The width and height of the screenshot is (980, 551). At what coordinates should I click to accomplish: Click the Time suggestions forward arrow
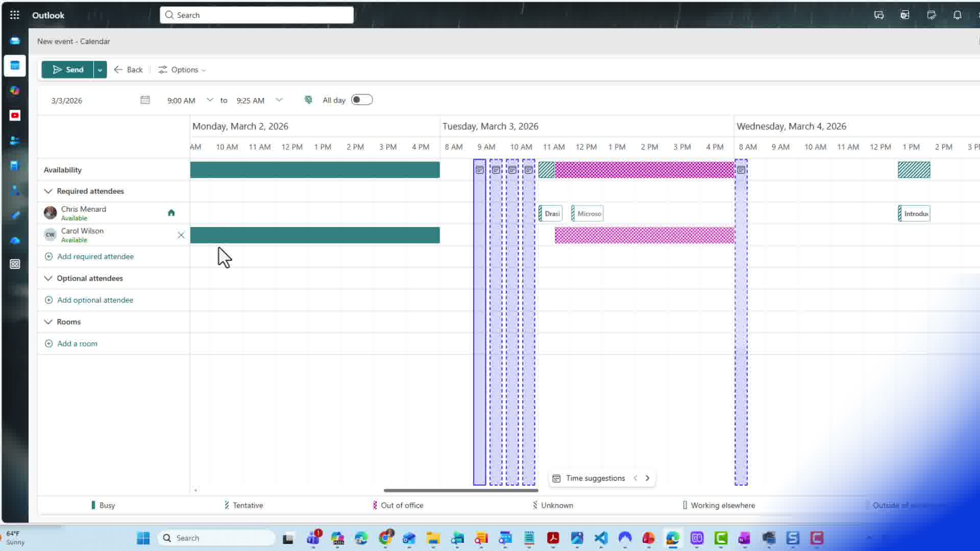coord(648,478)
